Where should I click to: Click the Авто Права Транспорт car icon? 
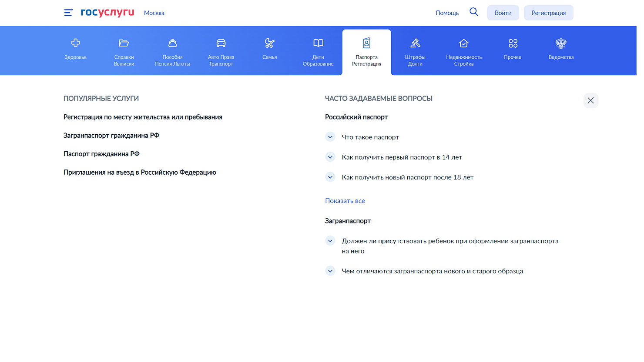221,43
